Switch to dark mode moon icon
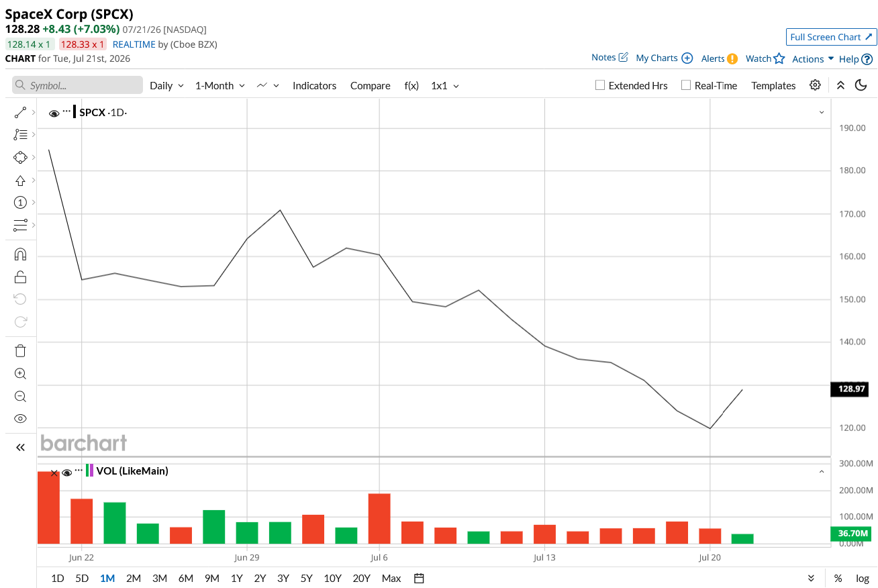Image resolution: width=878 pixels, height=588 pixels. point(861,85)
